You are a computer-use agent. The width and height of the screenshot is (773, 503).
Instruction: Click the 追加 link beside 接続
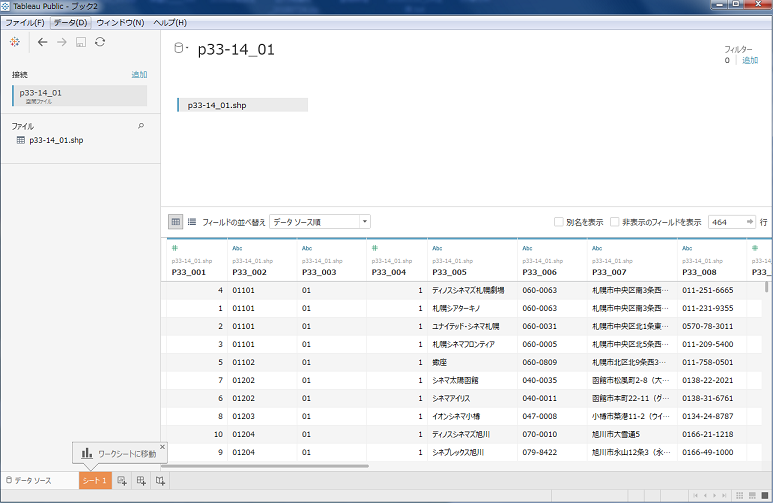139,75
